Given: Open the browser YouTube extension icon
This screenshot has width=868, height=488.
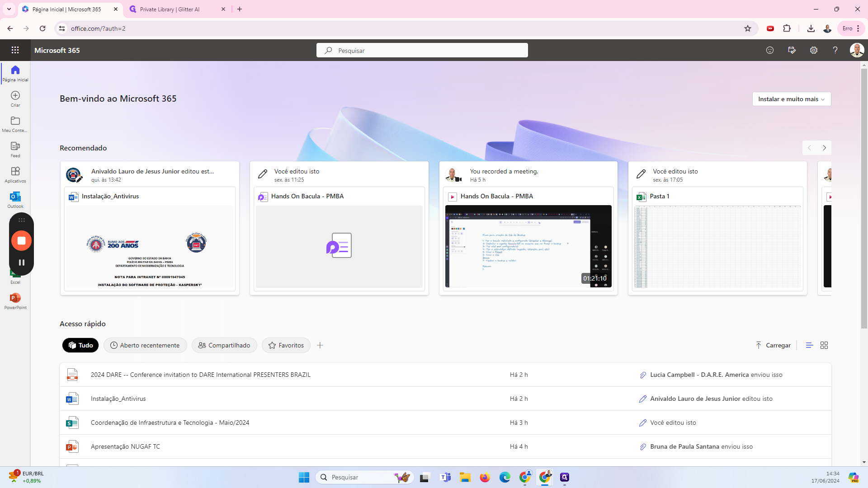Looking at the screenshot, I should [x=770, y=28].
